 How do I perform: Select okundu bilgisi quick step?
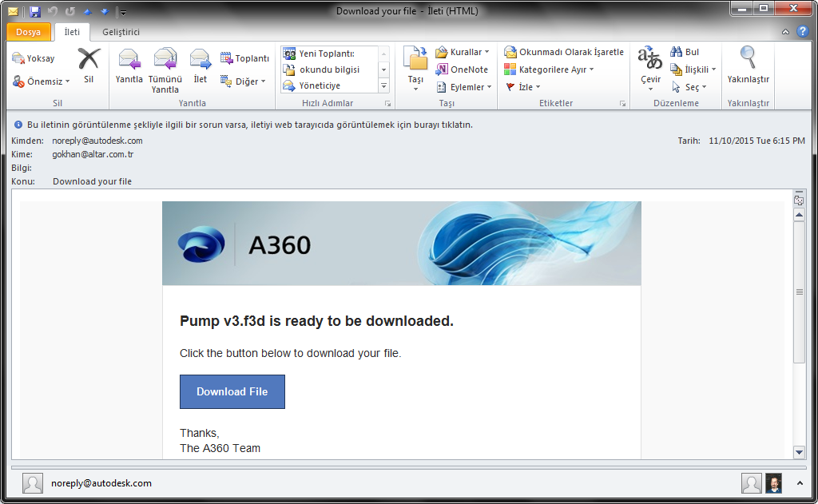(329, 69)
